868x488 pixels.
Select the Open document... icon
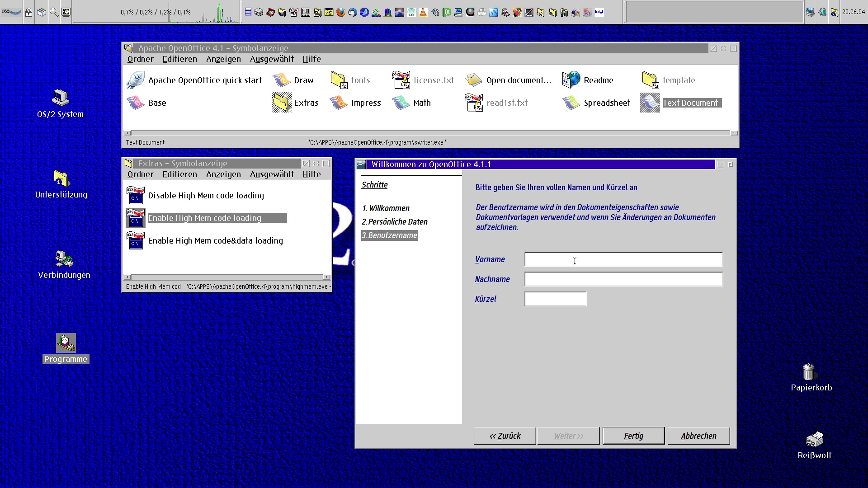(474, 80)
